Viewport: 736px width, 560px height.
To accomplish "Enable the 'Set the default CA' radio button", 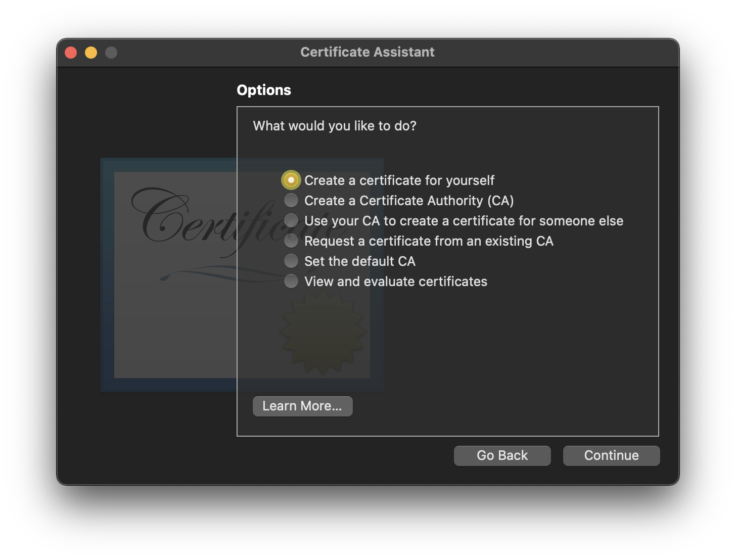I will coord(291,261).
